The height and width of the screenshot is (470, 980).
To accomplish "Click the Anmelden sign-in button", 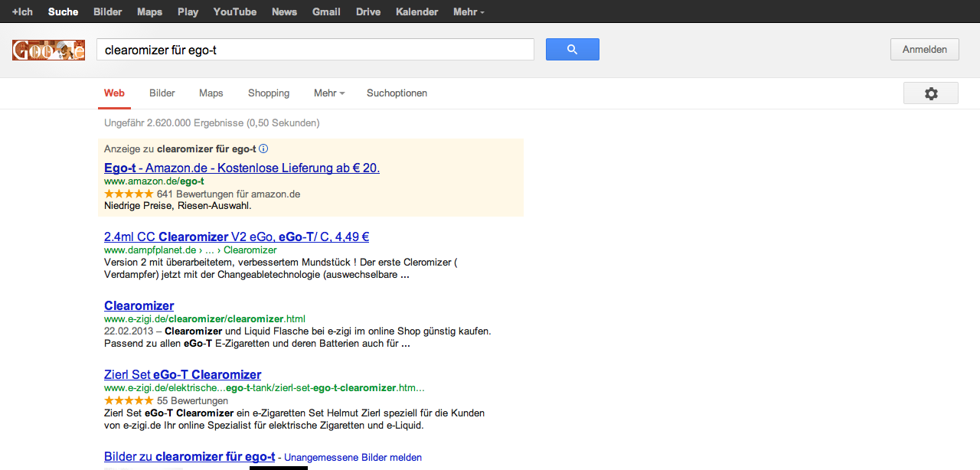I will click(x=924, y=50).
